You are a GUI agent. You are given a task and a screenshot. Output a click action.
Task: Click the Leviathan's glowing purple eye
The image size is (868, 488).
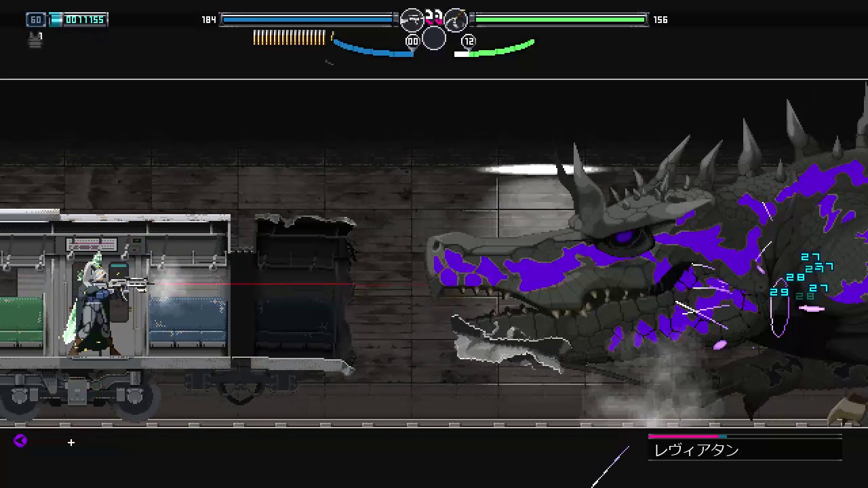point(623,237)
